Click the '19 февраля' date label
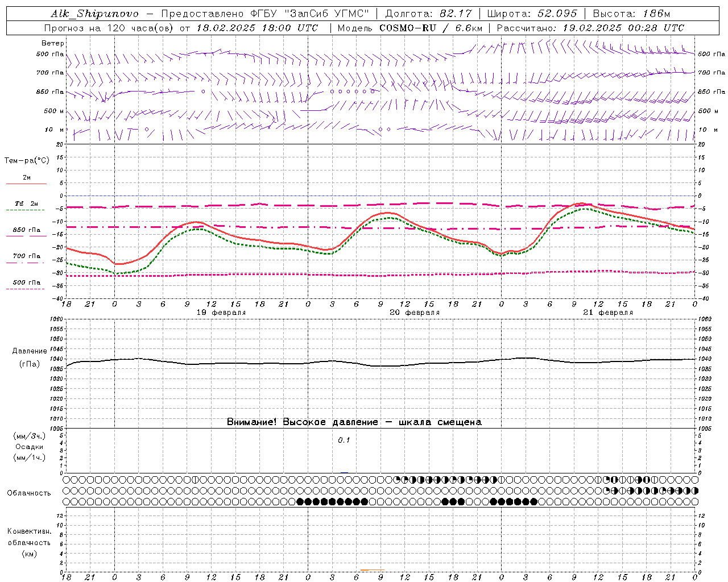Image resolution: width=728 pixels, height=582 pixels. click(221, 313)
